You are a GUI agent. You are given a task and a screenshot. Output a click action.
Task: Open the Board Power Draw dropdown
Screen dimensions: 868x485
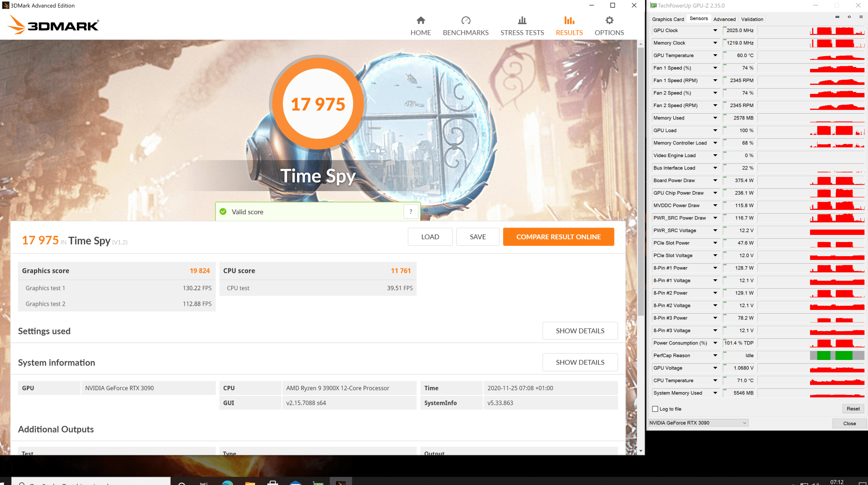715,181
